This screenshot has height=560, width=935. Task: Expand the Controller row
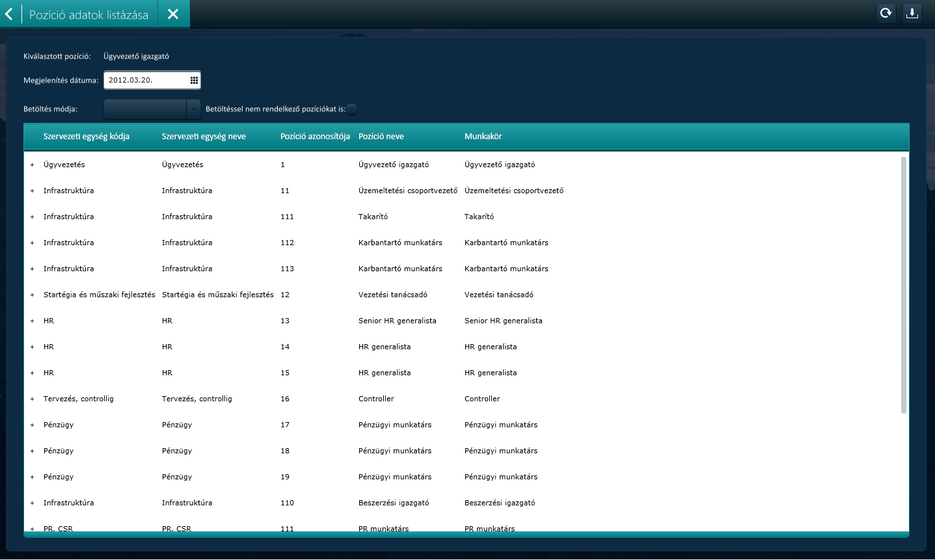(x=32, y=399)
